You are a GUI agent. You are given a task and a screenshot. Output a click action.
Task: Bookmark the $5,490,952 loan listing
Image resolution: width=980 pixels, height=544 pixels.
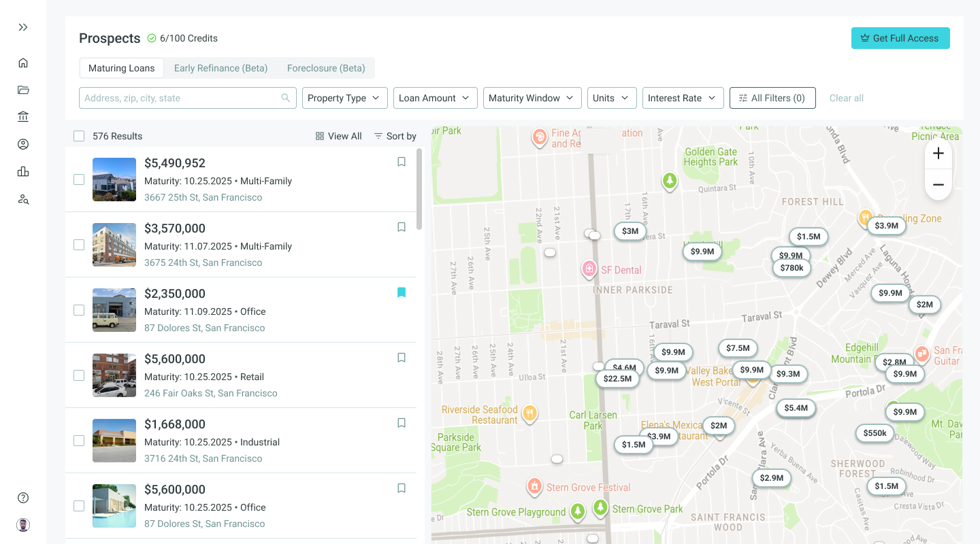tap(402, 162)
